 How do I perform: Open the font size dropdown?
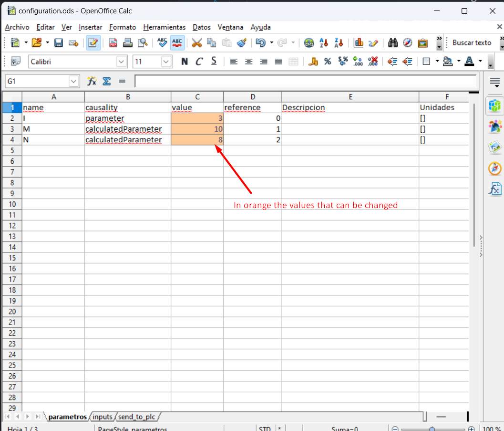(166, 61)
